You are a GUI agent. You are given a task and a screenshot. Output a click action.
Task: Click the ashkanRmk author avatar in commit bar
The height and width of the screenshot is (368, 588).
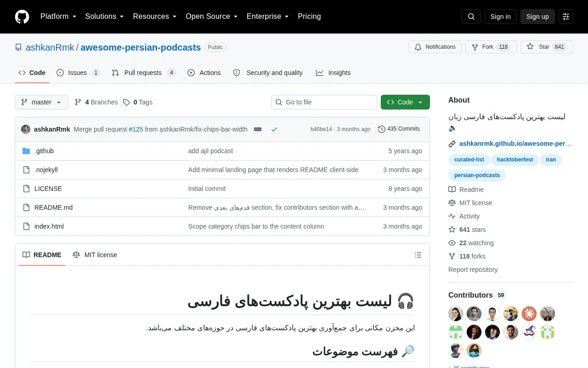[x=26, y=129]
